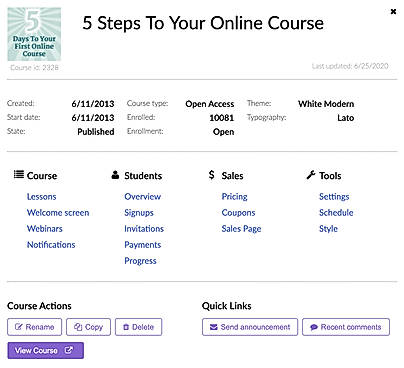The height and width of the screenshot is (368, 404).
Task: Rename the course
Action: [35, 327]
